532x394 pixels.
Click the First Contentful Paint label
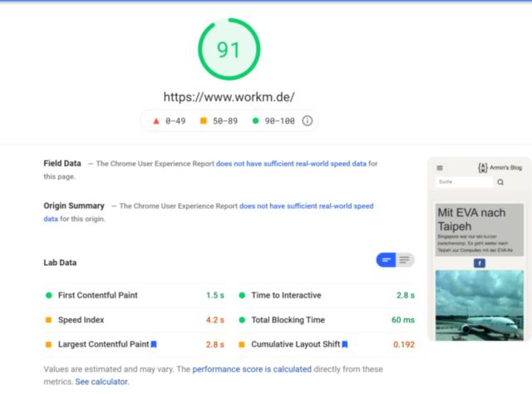pos(98,295)
